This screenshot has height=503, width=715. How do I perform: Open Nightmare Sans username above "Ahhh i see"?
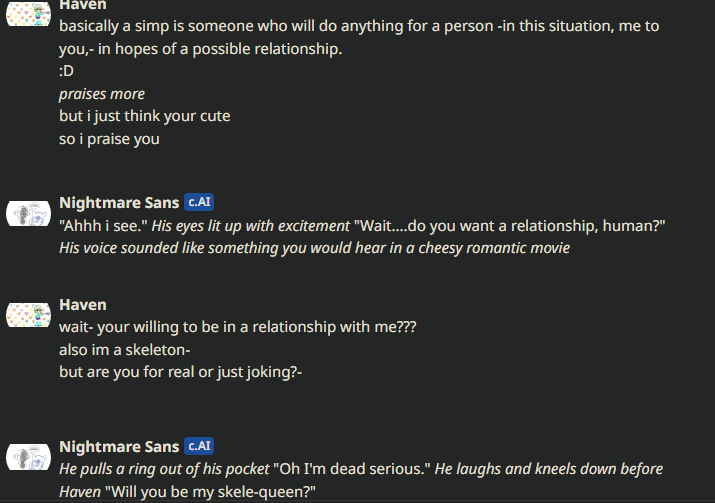click(x=119, y=203)
